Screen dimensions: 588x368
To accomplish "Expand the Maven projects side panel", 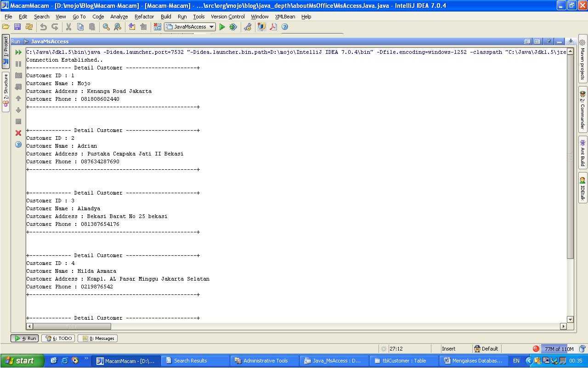I will click(582, 60).
